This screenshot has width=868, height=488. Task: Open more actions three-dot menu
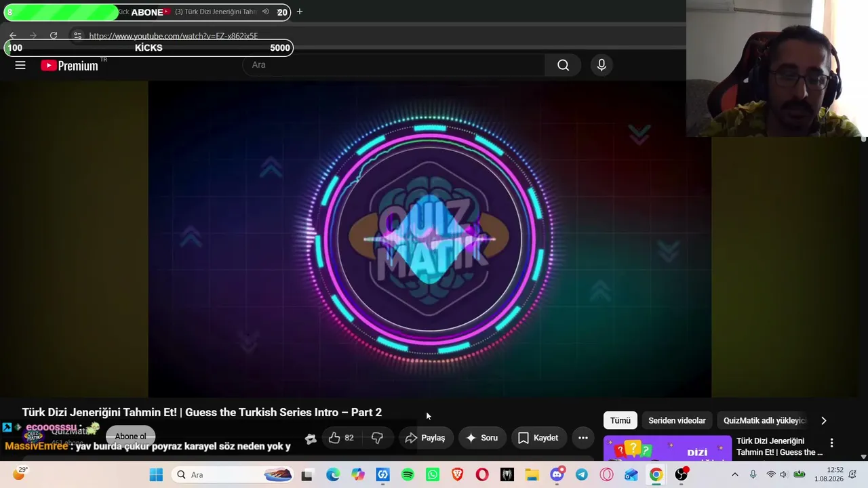tap(583, 438)
